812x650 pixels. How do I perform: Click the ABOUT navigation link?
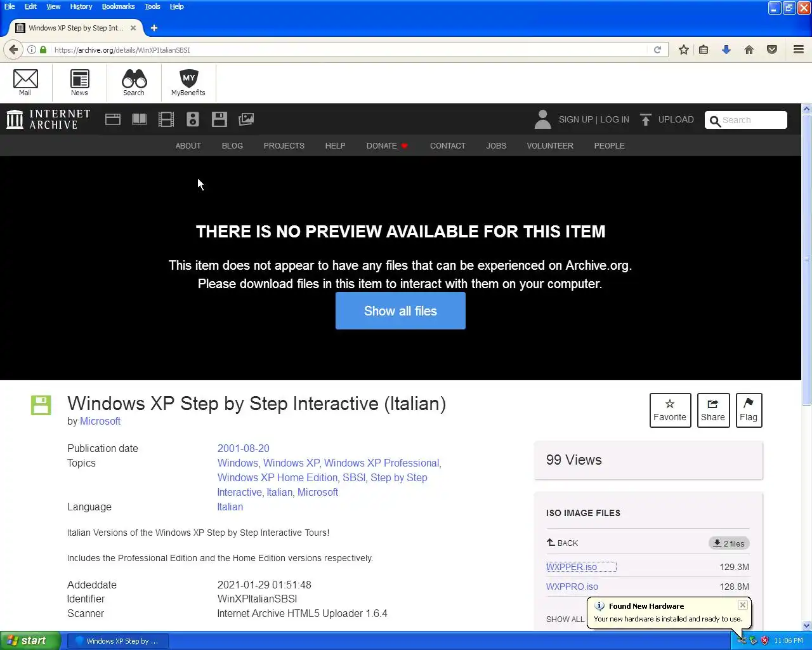[x=188, y=146]
